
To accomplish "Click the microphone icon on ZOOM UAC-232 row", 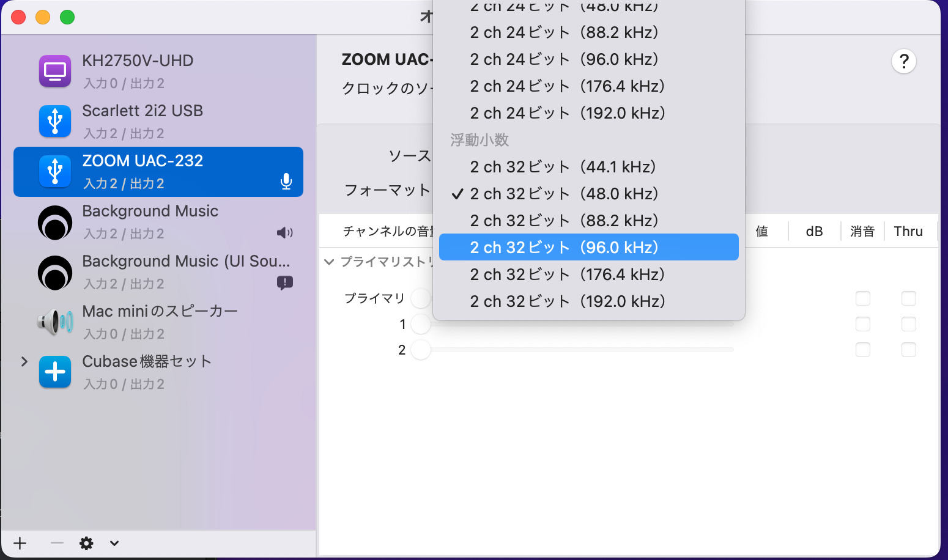I will [286, 182].
